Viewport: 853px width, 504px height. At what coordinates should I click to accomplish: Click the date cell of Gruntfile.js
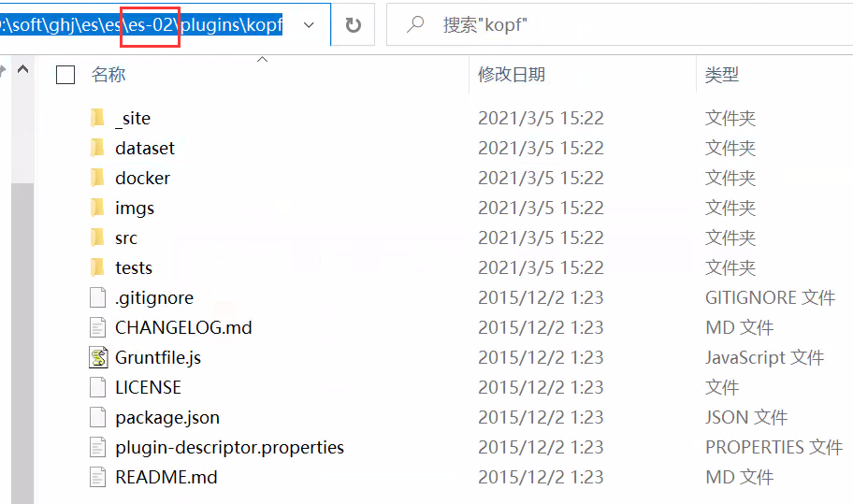[541, 357]
